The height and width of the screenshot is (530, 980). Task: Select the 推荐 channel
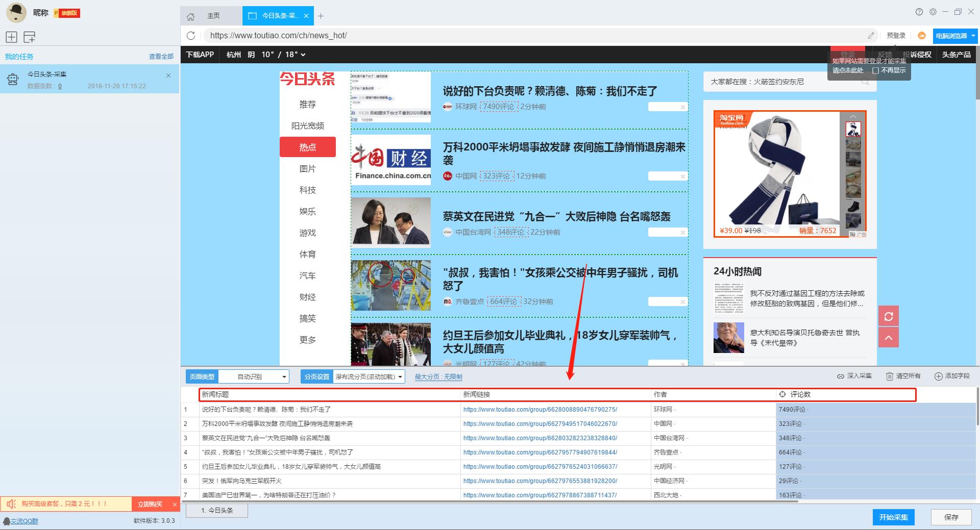click(x=308, y=104)
